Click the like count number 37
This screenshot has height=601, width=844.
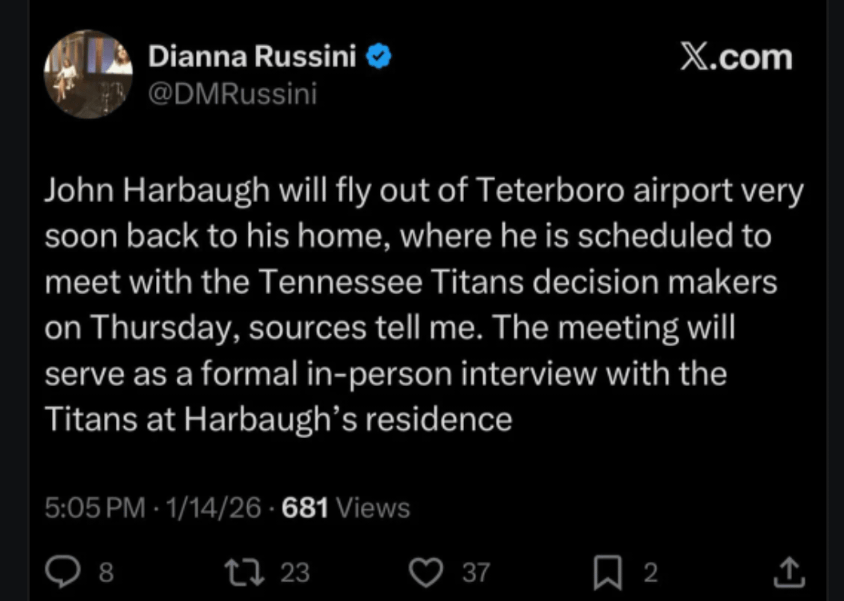tap(475, 573)
